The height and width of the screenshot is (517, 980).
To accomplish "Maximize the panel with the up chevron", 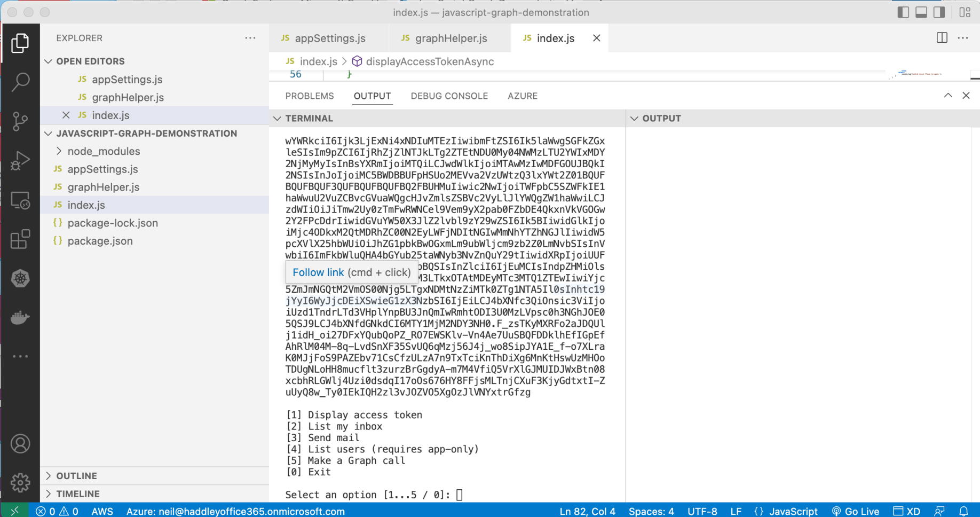I will click(948, 96).
